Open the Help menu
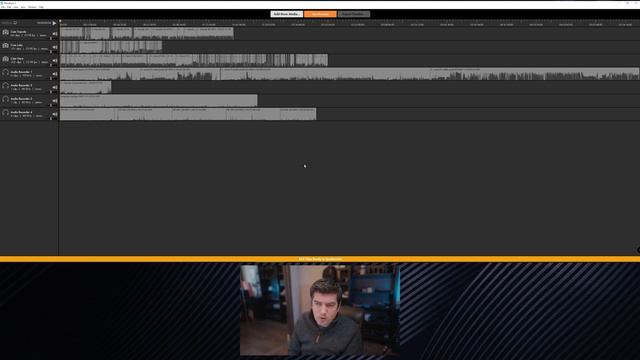640x360 pixels. (41, 7)
